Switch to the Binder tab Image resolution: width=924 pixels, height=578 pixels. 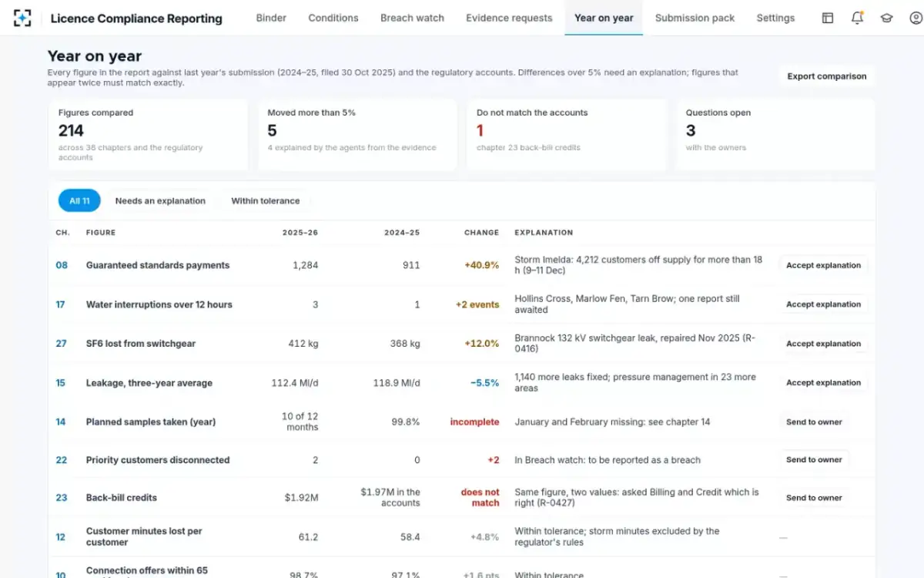(x=271, y=18)
